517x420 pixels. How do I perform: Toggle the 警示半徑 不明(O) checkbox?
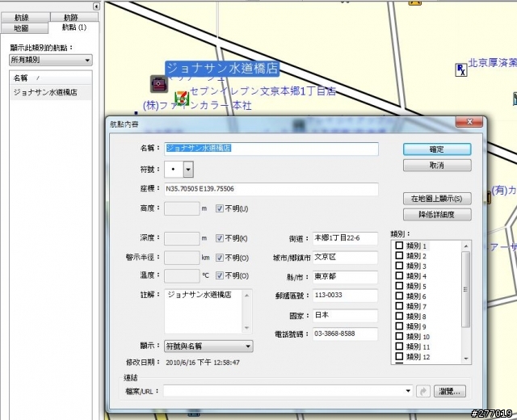pos(220,258)
